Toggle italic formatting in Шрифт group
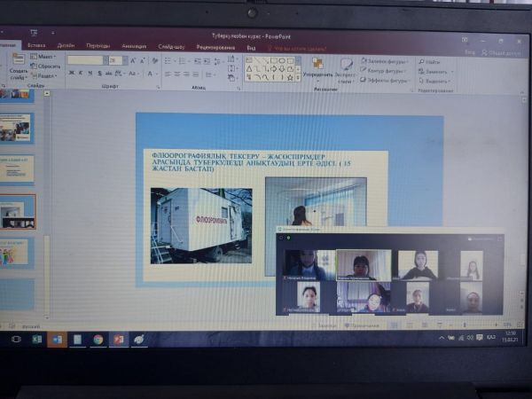The height and width of the screenshot is (399, 532). 80,74
